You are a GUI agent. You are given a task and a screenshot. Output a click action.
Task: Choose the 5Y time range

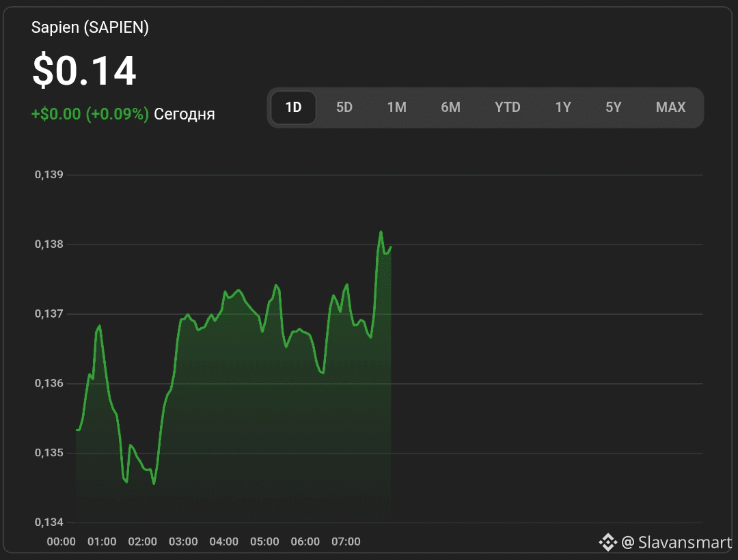[614, 107]
